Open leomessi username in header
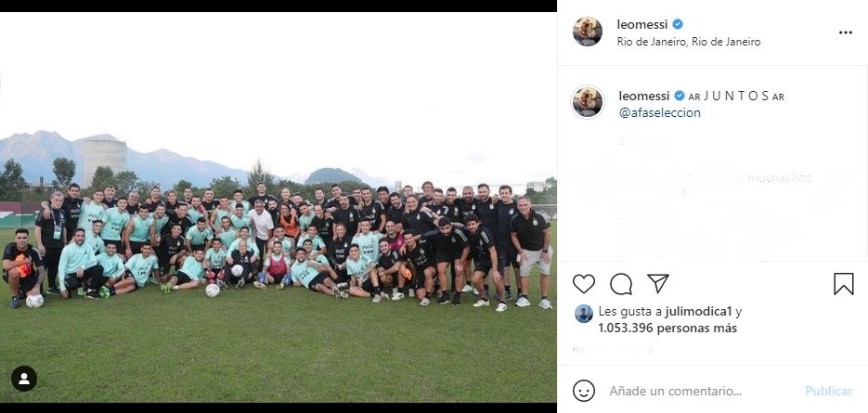Screen dimensions: 868x413 pyautogui.click(x=642, y=24)
